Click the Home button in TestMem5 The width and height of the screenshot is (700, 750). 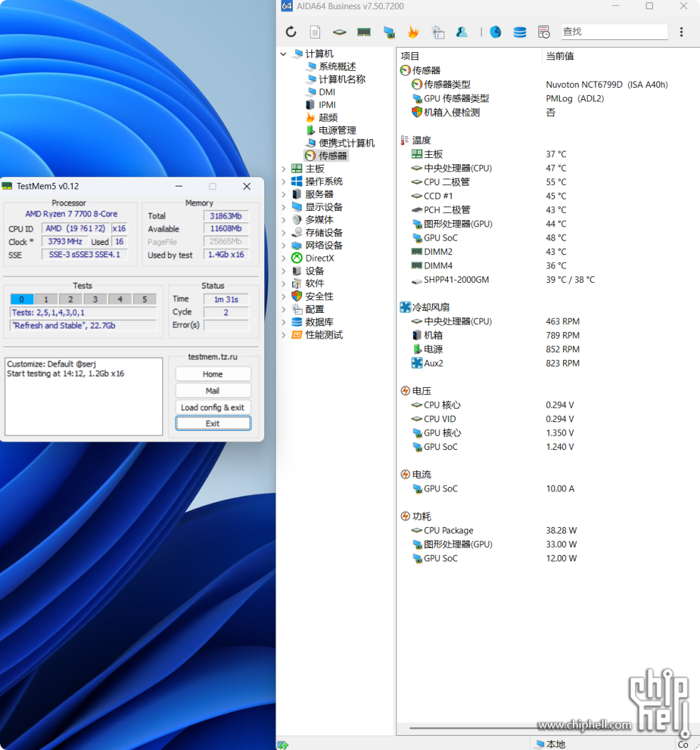pos(213,374)
